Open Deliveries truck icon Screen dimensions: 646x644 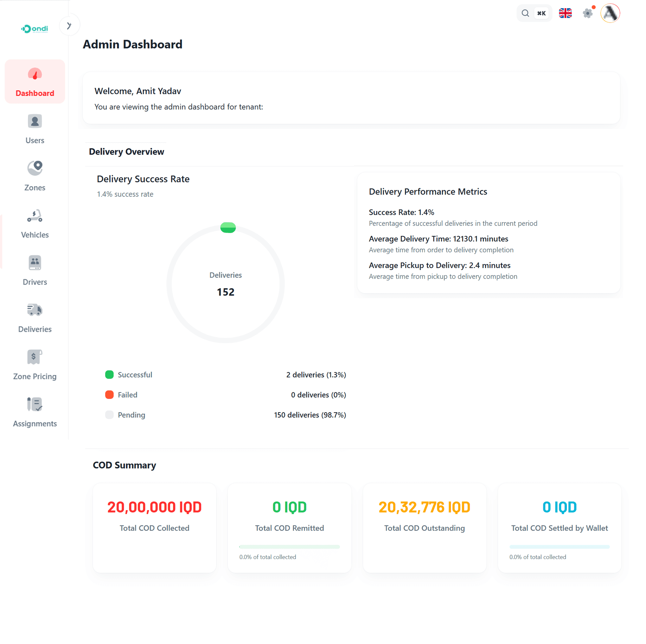(x=35, y=310)
